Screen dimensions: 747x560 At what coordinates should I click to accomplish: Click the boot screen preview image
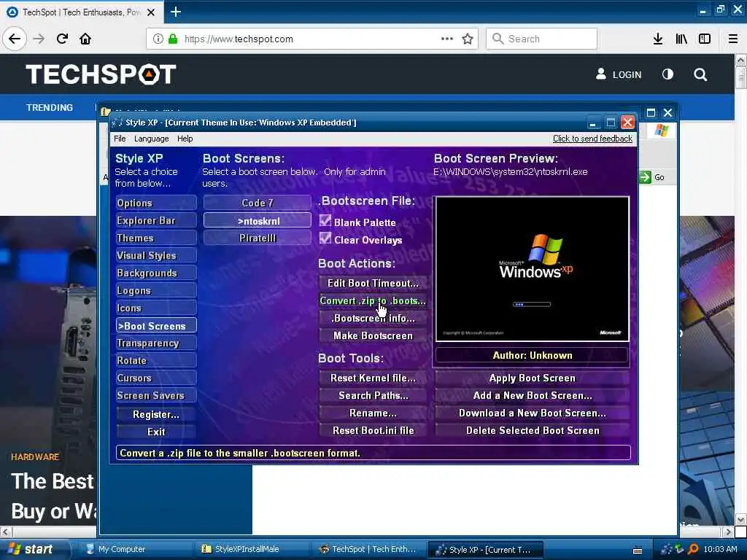click(532, 269)
